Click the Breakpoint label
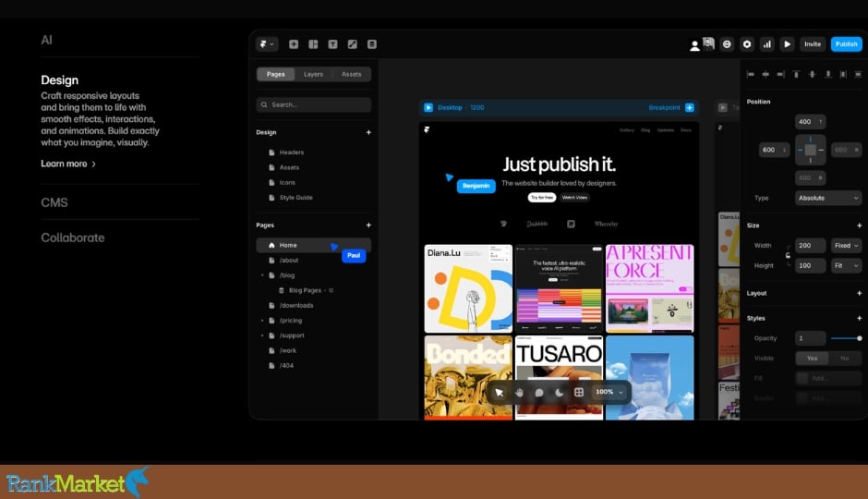 click(x=664, y=108)
